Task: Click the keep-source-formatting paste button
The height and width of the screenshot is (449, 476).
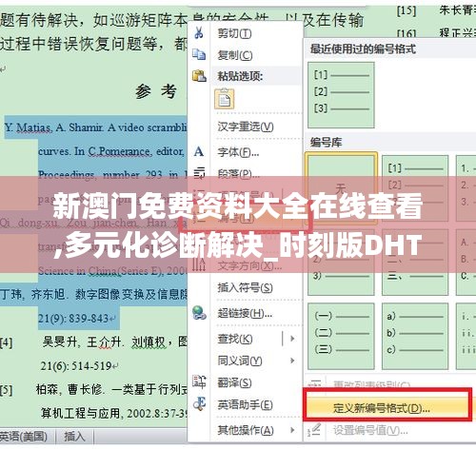Action: 225,99
